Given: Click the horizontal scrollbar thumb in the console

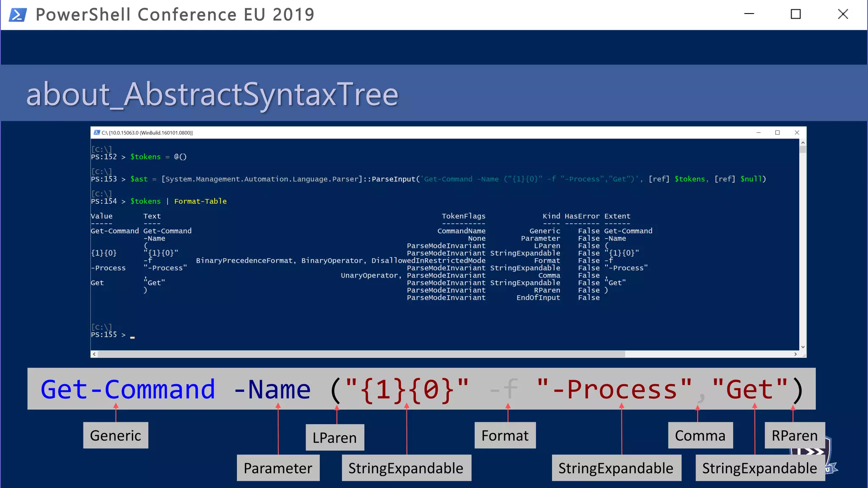Looking at the screenshot, I should [362, 354].
